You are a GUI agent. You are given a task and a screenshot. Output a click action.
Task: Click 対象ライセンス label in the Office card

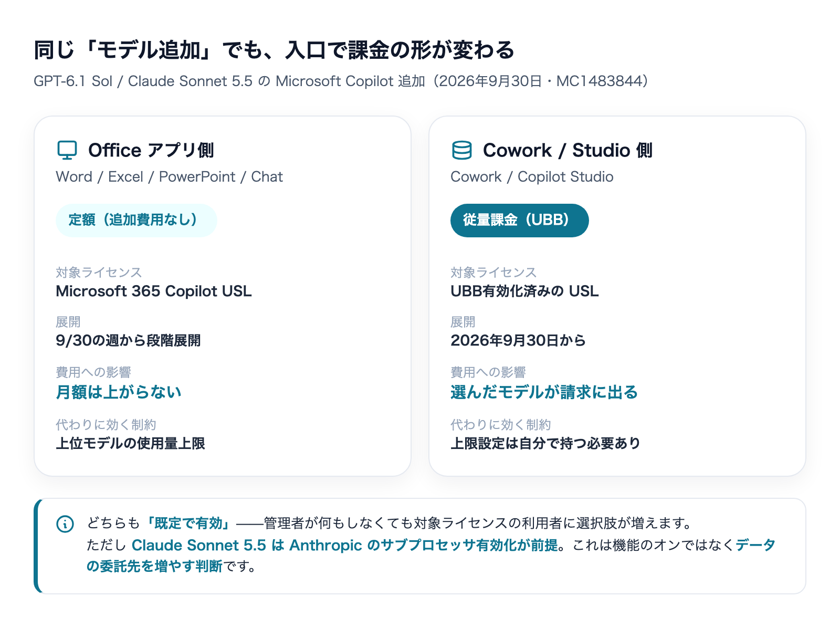tap(99, 273)
